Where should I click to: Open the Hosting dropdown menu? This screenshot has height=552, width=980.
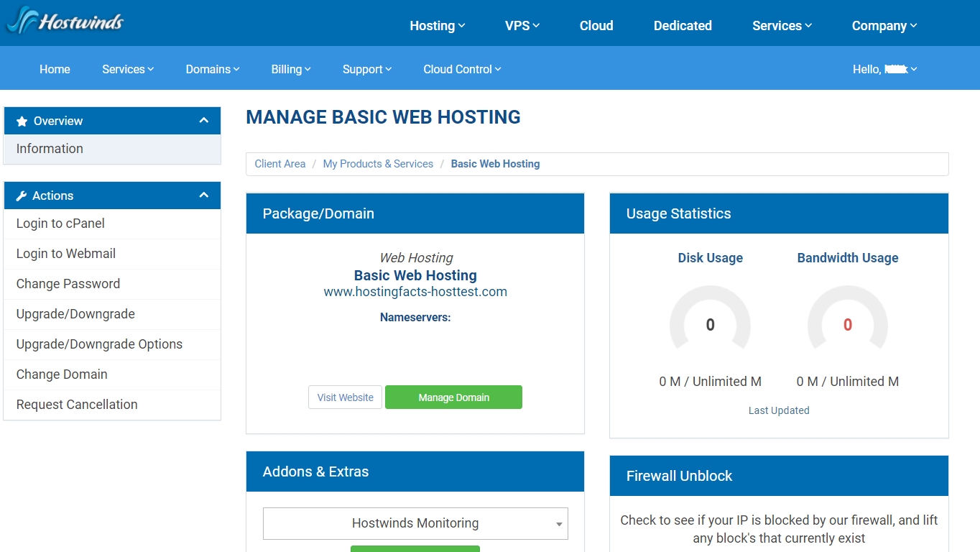pyautogui.click(x=438, y=26)
